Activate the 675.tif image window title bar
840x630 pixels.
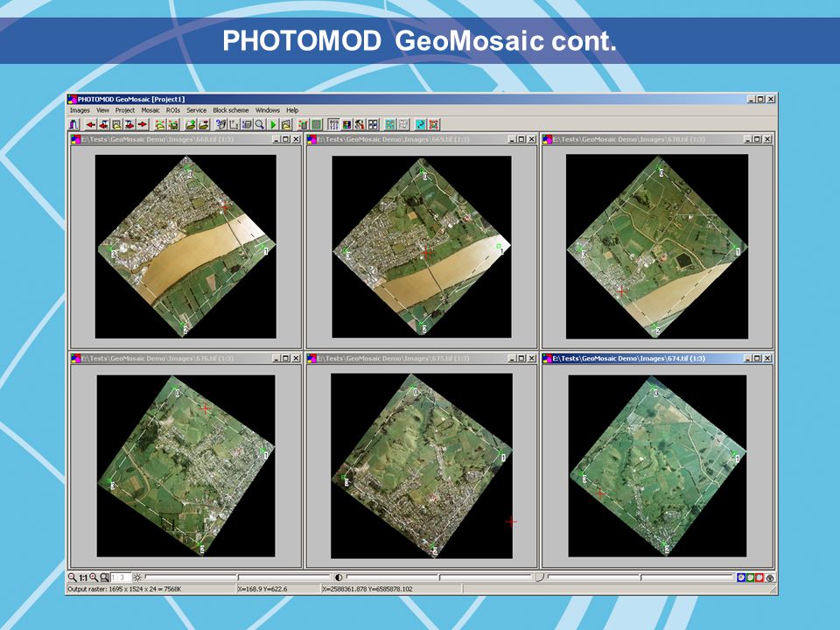pos(421,359)
